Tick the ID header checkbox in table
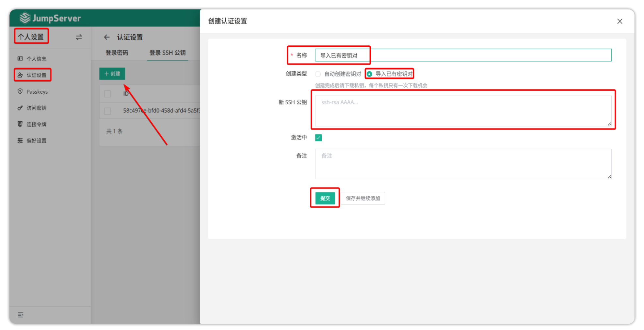The image size is (644, 330). coord(107,94)
